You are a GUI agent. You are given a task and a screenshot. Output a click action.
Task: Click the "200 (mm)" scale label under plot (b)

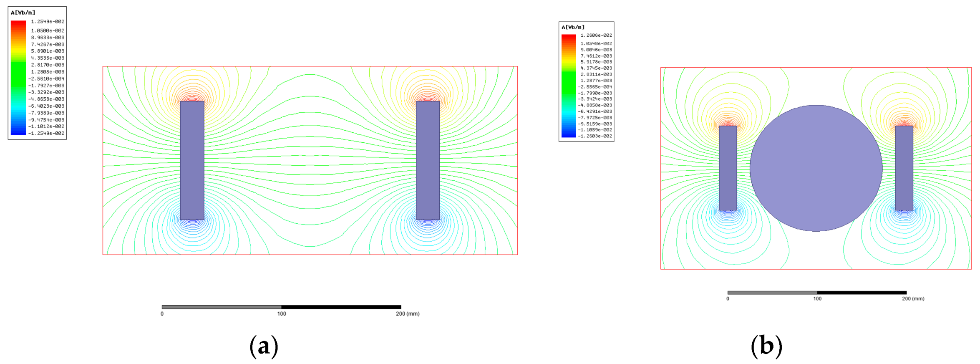[913, 299]
